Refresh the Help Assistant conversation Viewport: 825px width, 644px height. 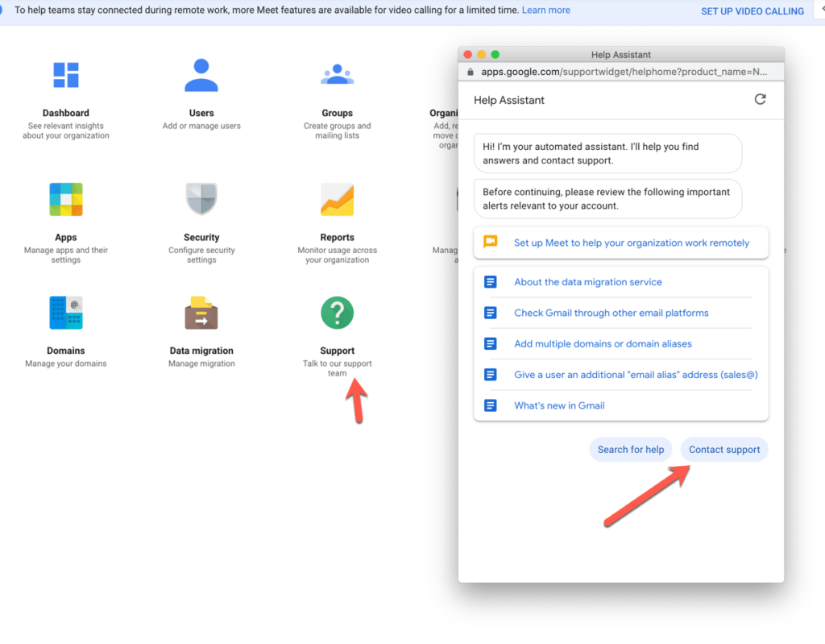click(x=760, y=100)
